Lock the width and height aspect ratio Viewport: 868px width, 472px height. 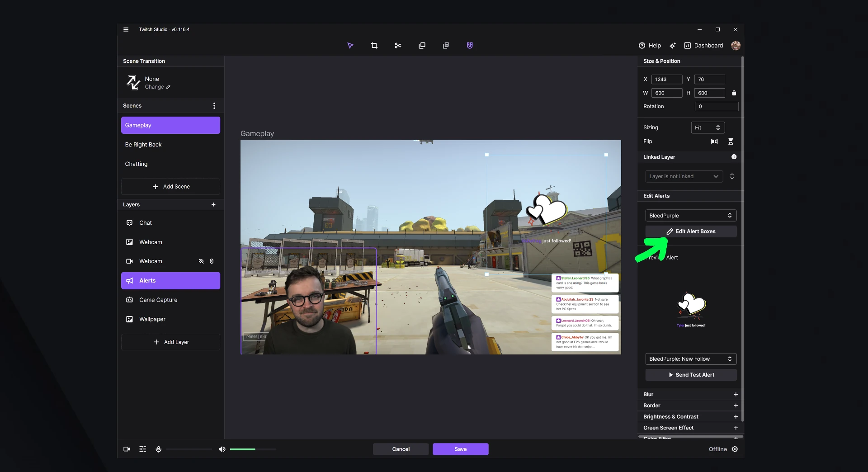(x=734, y=93)
